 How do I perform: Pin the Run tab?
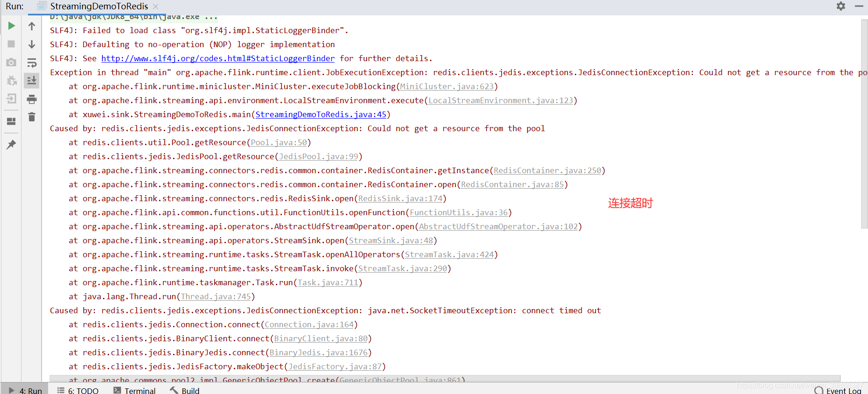coord(11,145)
